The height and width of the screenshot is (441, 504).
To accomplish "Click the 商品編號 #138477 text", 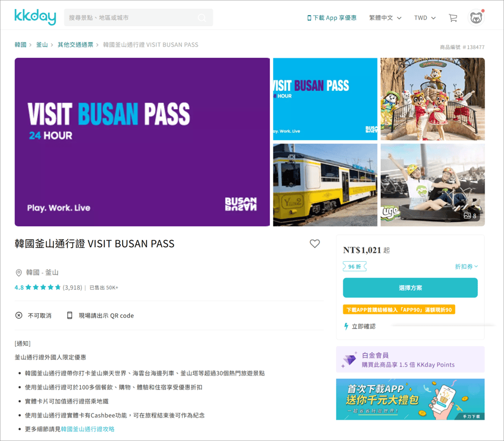I will tap(462, 47).
